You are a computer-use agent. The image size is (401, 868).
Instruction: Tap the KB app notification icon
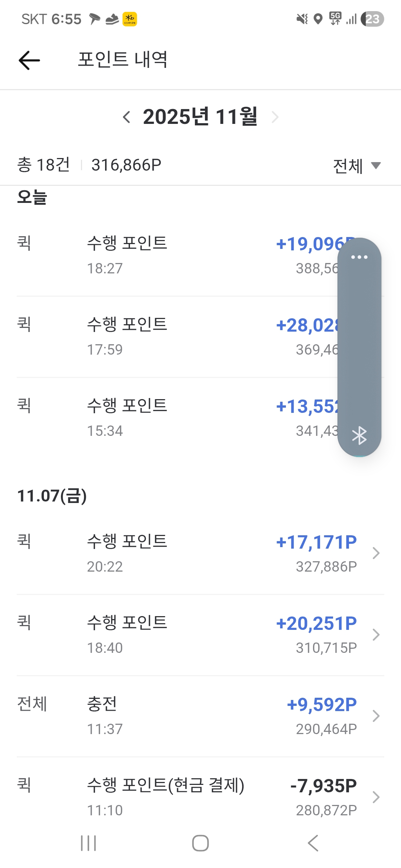point(130,19)
